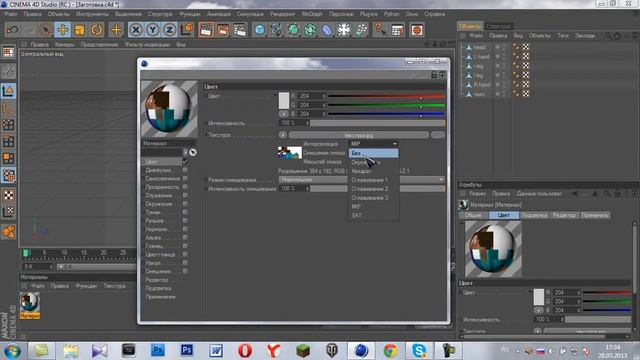This screenshot has height=360, width=640.
Task: Click the blue Cube primitive icon
Action: tap(260, 30)
